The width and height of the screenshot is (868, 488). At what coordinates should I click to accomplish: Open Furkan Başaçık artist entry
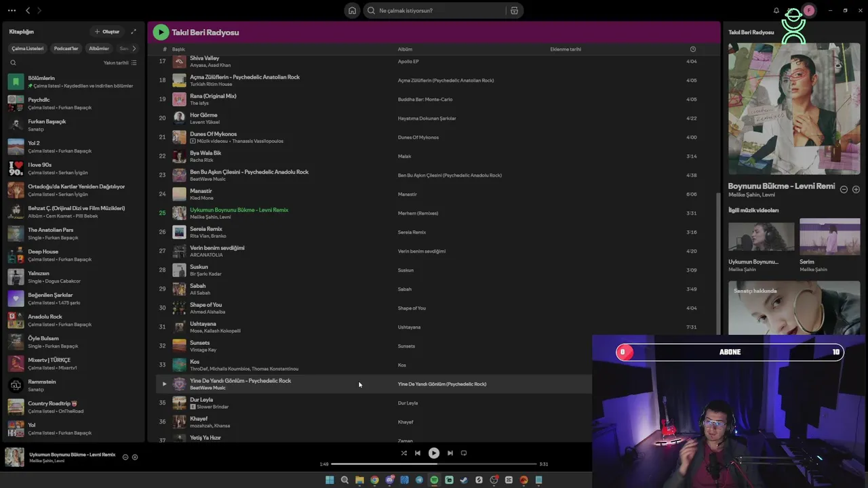(x=73, y=125)
